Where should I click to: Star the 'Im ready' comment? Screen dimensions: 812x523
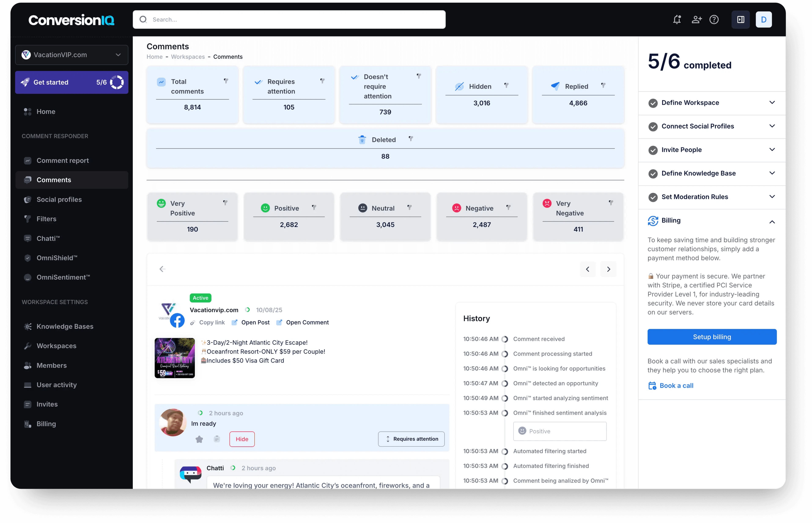coord(199,439)
